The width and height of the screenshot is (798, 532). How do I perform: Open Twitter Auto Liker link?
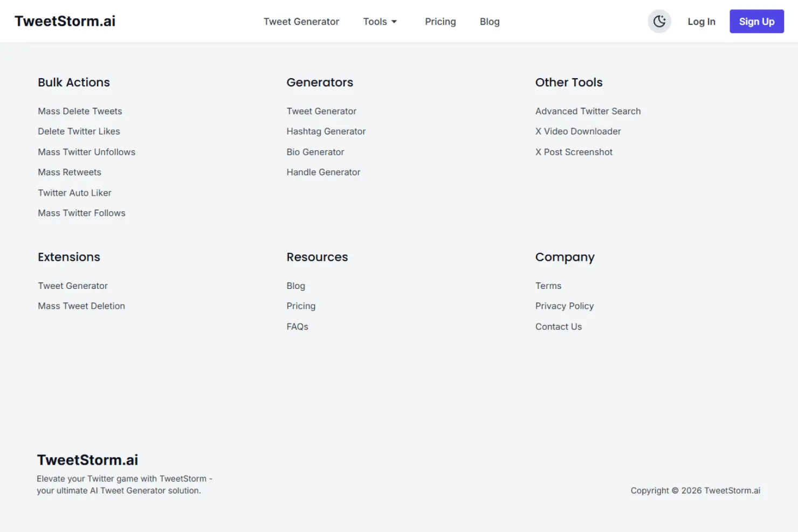pyautogui.click(x=74, y=193)
